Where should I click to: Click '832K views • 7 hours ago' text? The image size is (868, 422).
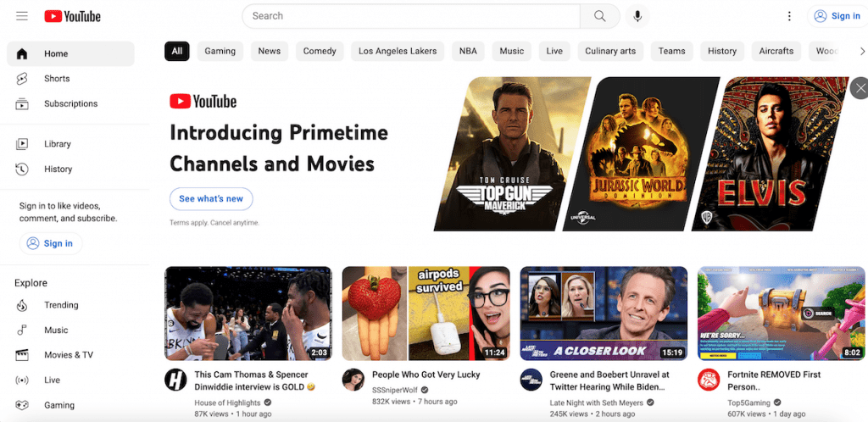[415, 402]
